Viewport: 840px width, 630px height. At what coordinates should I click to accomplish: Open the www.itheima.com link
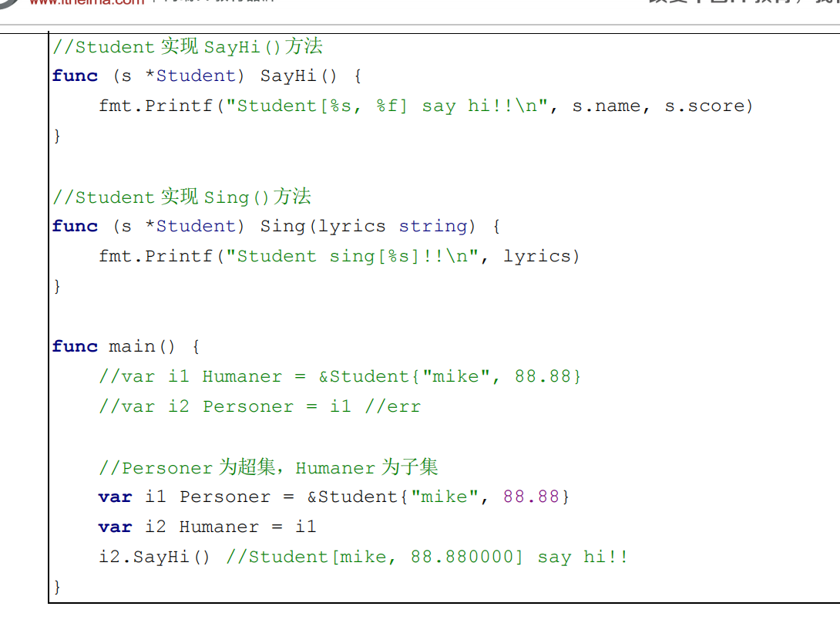[x=86, y=3]
